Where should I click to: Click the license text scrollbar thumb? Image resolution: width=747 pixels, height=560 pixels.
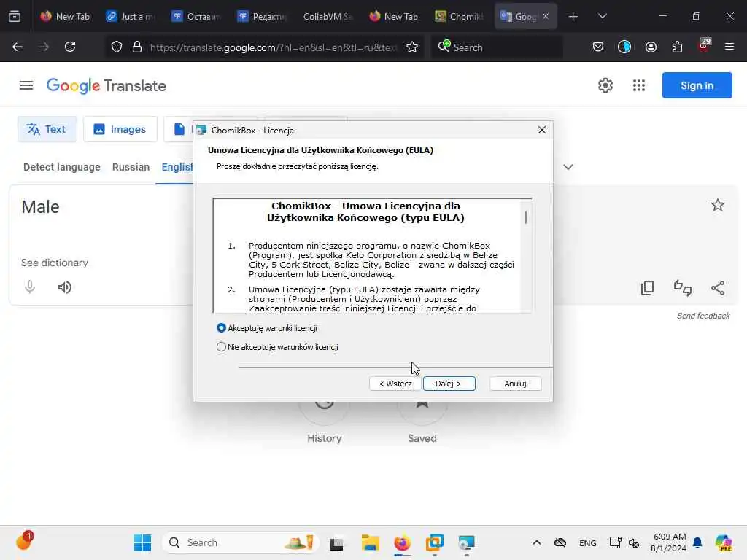coord(526,217)
